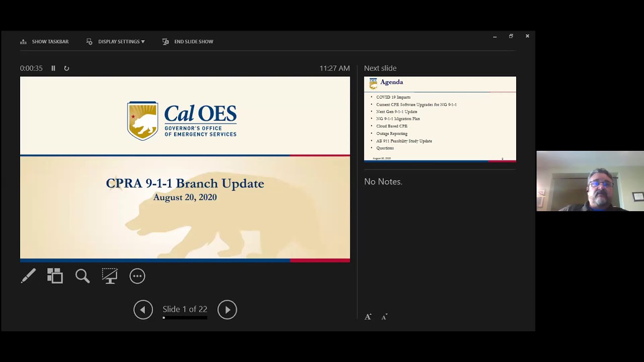Click End Slide Show

click(188, 42)
